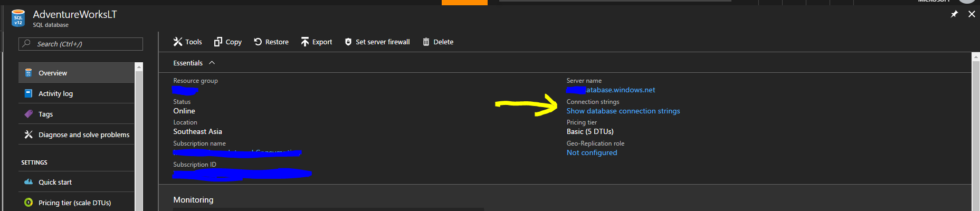The image size is (980, 211).
Task: Open the Quick start settings item
Action: coord(77,182)
